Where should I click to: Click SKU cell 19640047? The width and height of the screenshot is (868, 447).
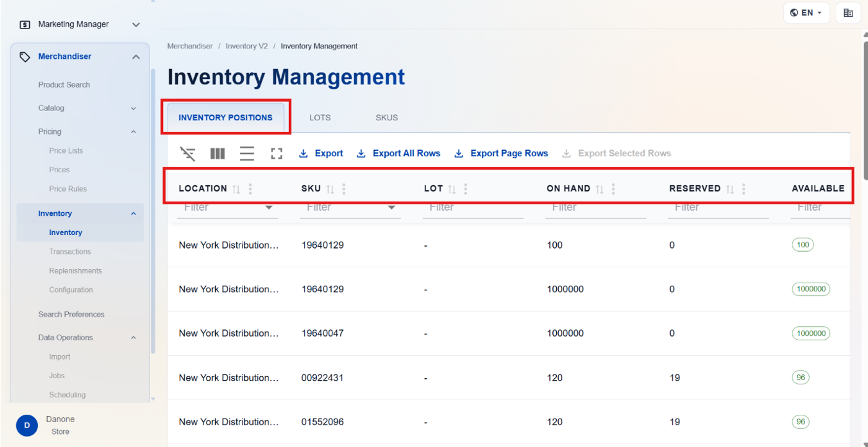point(322,334)
